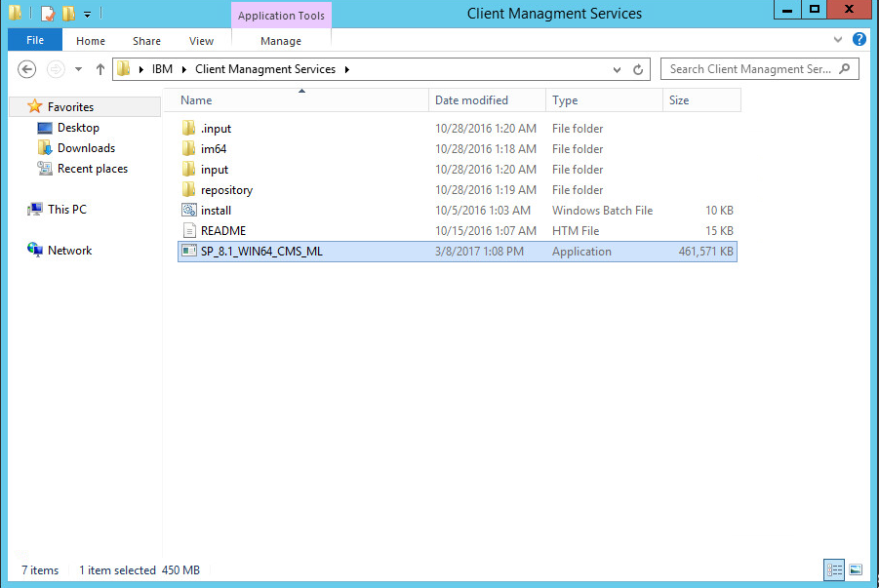
Task: Refresh the current folder view
Action: point(638,70)
